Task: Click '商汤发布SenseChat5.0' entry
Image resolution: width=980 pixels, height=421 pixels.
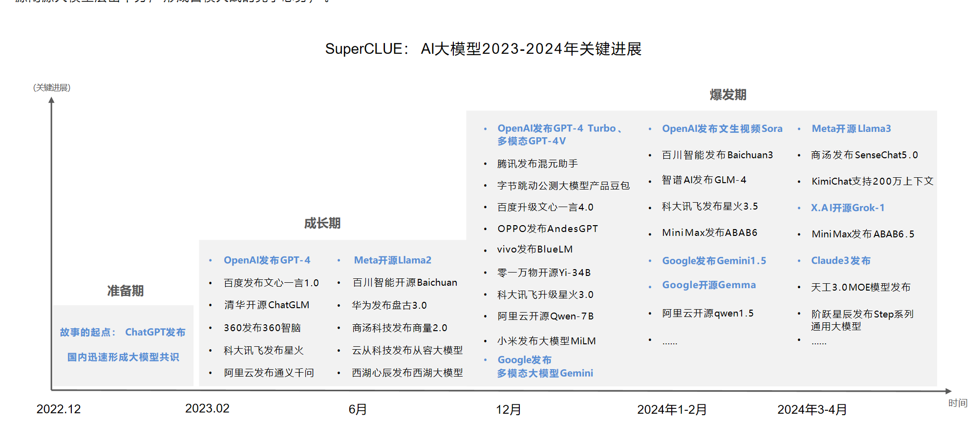Action: 865,155
